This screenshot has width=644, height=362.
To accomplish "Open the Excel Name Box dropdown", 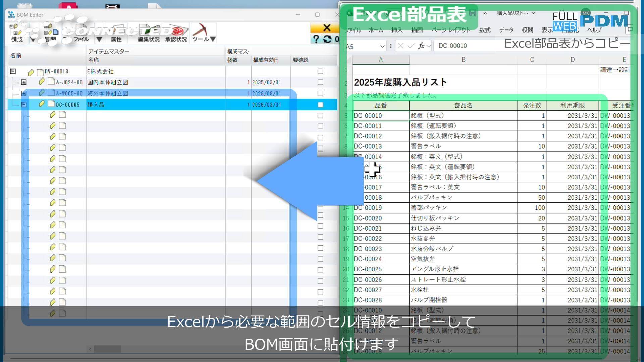I will point(382,46).
